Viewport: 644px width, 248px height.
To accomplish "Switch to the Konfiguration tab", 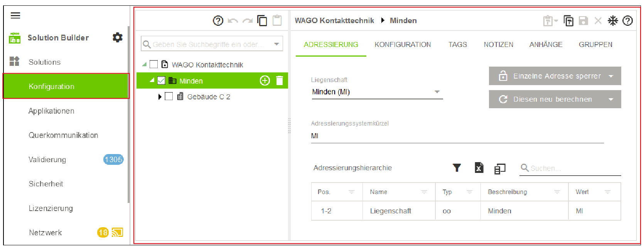I will (x=403, y=45).
